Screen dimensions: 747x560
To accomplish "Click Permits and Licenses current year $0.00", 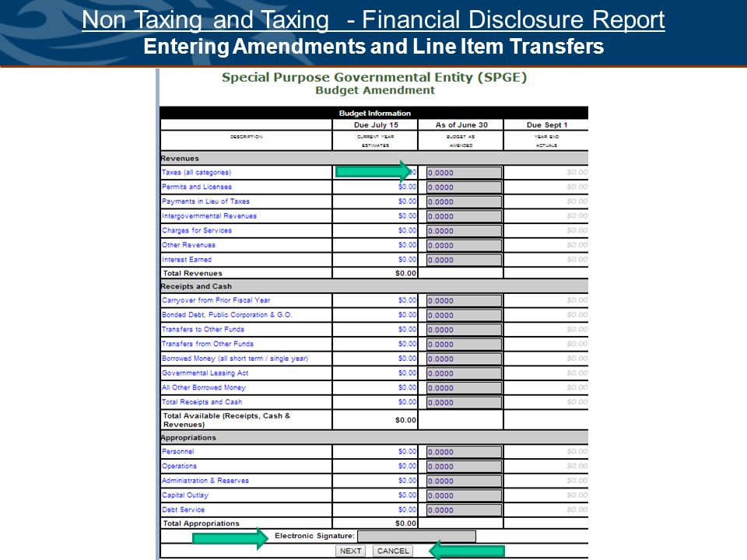I will (407, 187).
